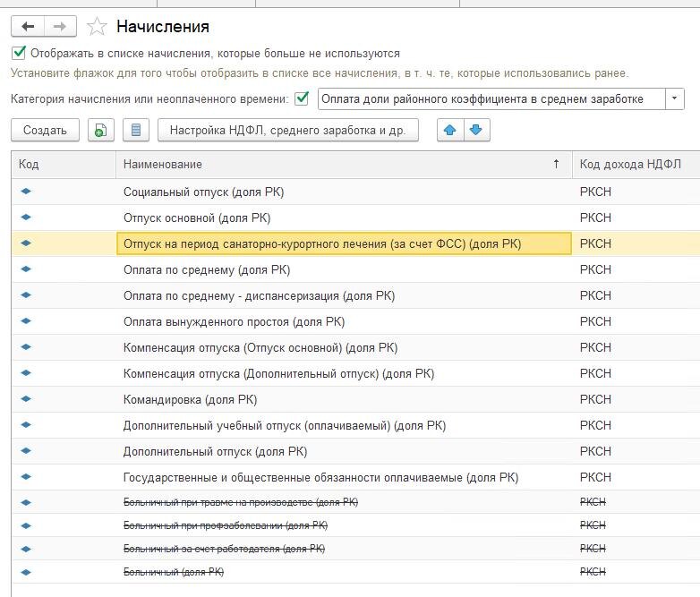
Task: Create new accrual by copying icon button
Action: pos(101,131)
